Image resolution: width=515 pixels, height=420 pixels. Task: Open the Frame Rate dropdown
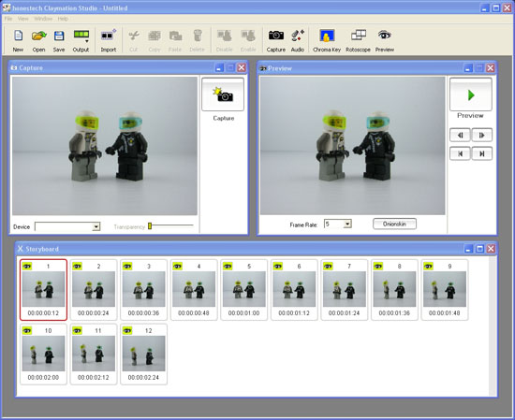pos(347,224)
